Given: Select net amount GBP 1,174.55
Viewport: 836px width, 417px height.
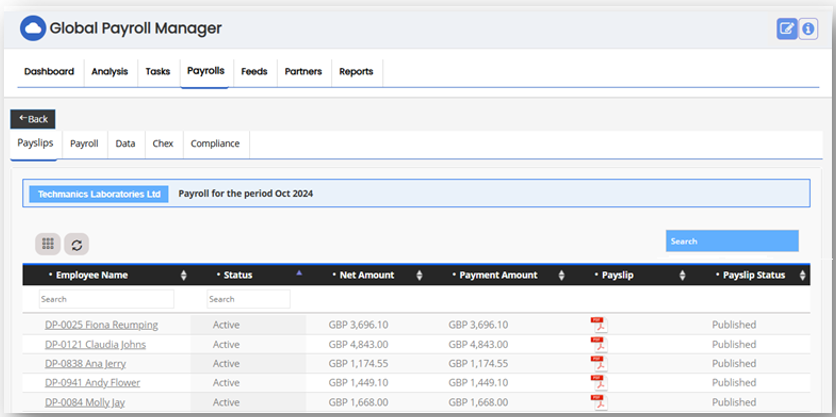Looking at the screenshot, I should click(358, 364).
